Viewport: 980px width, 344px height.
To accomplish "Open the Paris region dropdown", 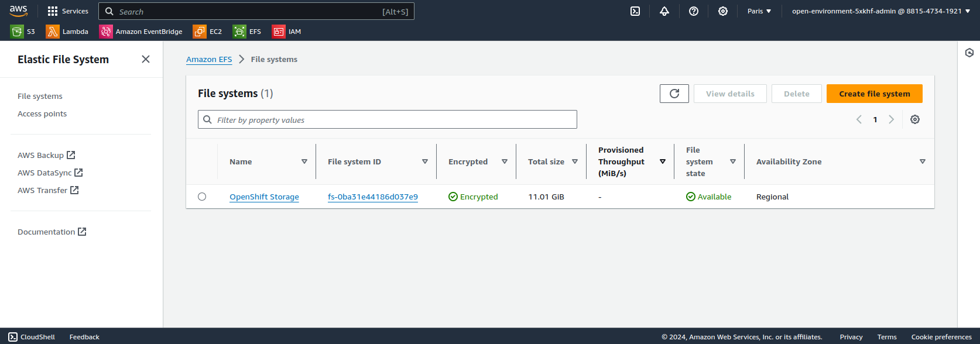I will point(759,11).
